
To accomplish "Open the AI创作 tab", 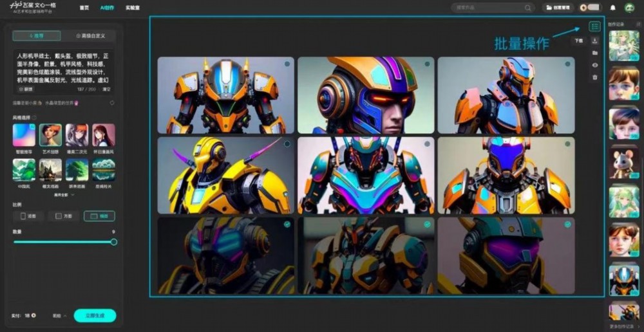I will (x=107, y=8).
